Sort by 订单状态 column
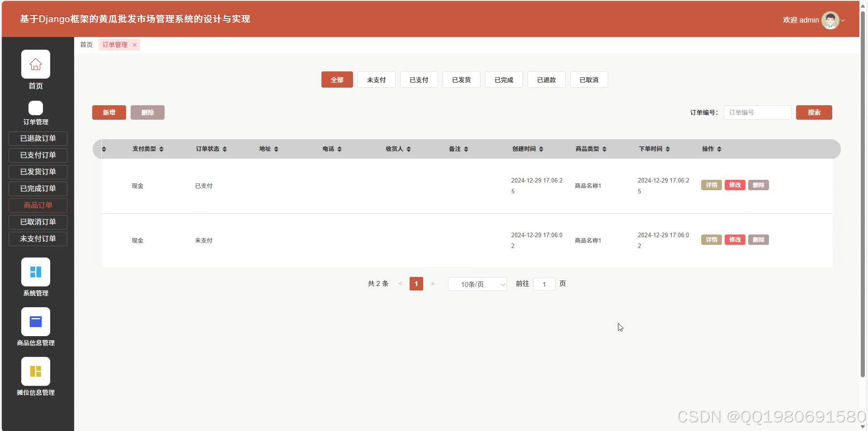 [225, 149]
